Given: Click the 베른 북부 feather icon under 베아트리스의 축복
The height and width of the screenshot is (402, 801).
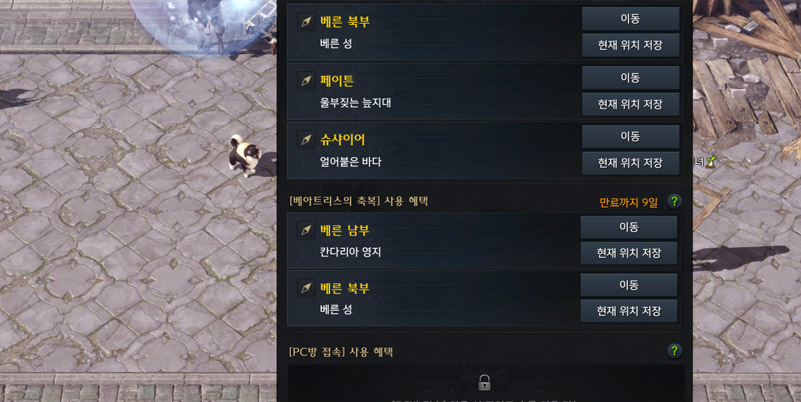Looking at the screenshot, I should click(306, 288).
